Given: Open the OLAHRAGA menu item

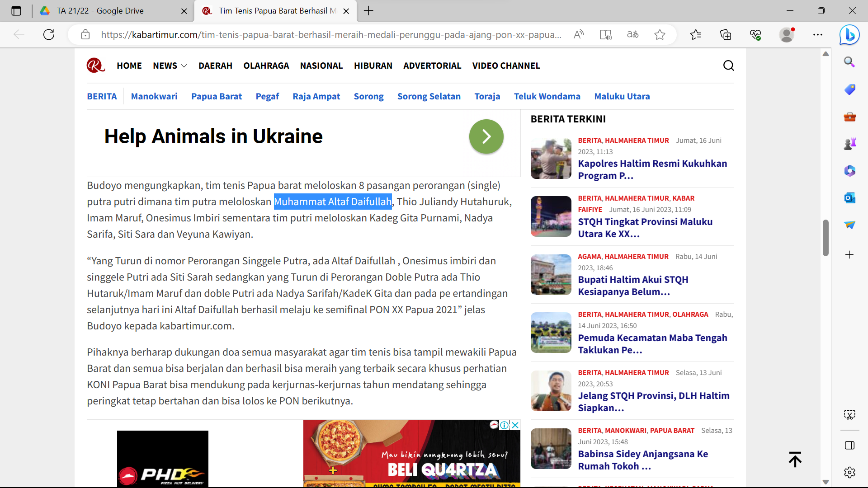Looking at the screenshot, I should pos(266,66).
